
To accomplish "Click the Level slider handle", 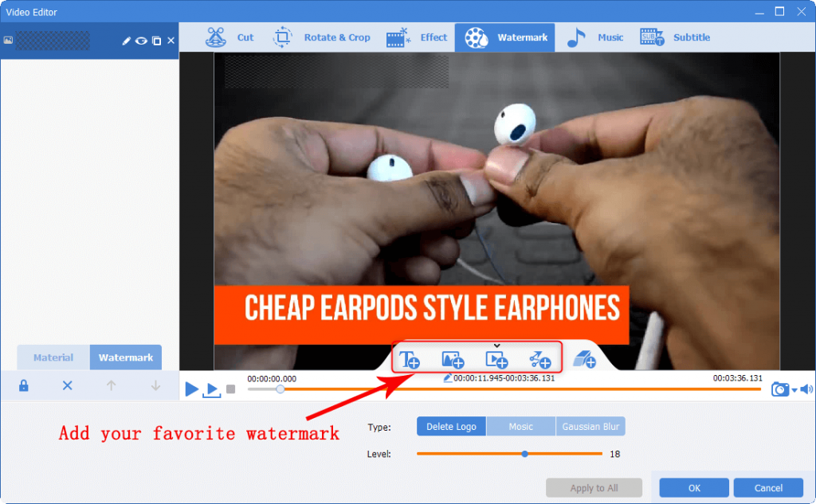I will 524,454.
